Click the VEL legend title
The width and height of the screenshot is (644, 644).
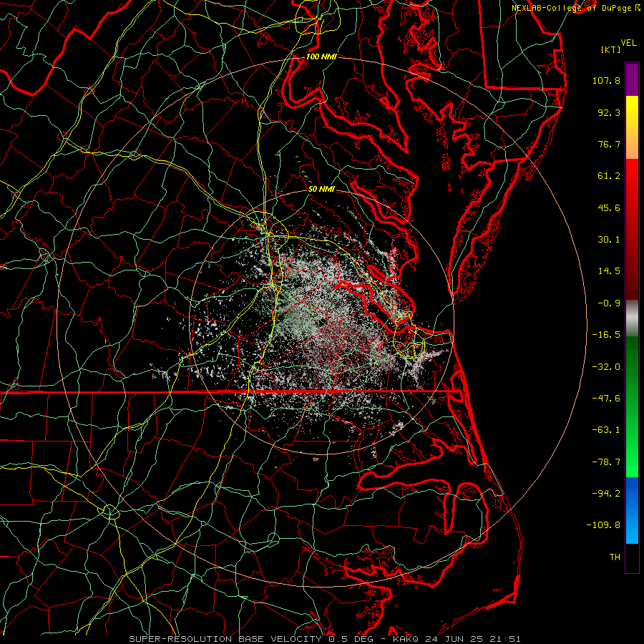pos(629,43)
